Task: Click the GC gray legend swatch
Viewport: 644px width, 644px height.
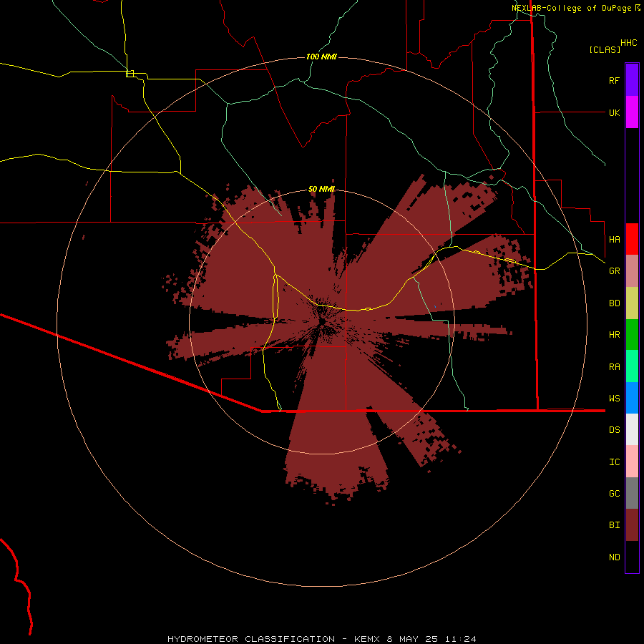Action: click(x=632, y=493)
